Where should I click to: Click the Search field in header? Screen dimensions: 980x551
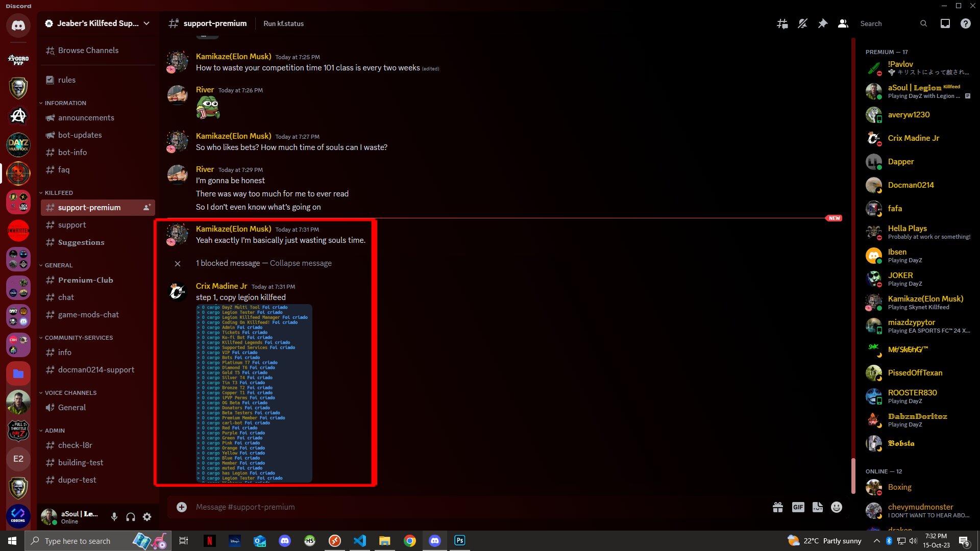[x=893, y=23]
